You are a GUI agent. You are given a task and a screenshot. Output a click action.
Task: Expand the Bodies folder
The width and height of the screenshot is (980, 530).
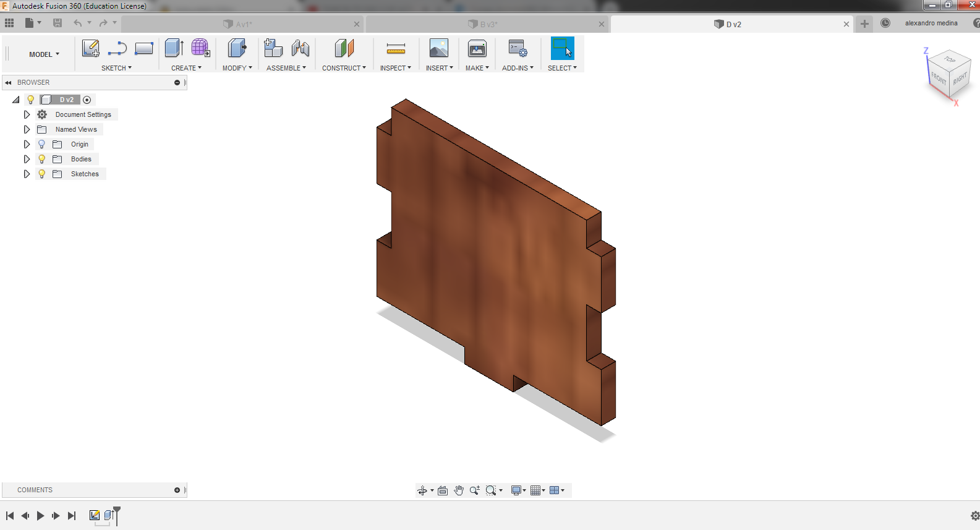[27, 159]
